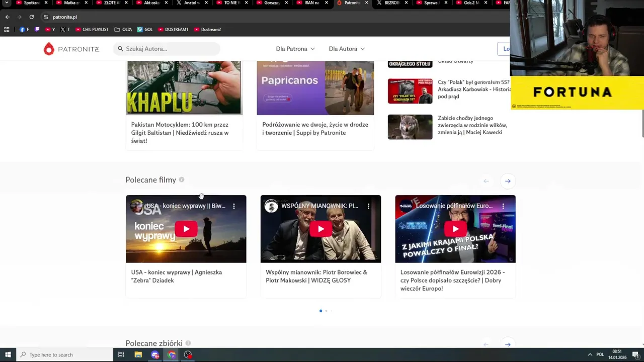Open the Dostream2 bookmark

pyautogui.click(x=207, y=29)
